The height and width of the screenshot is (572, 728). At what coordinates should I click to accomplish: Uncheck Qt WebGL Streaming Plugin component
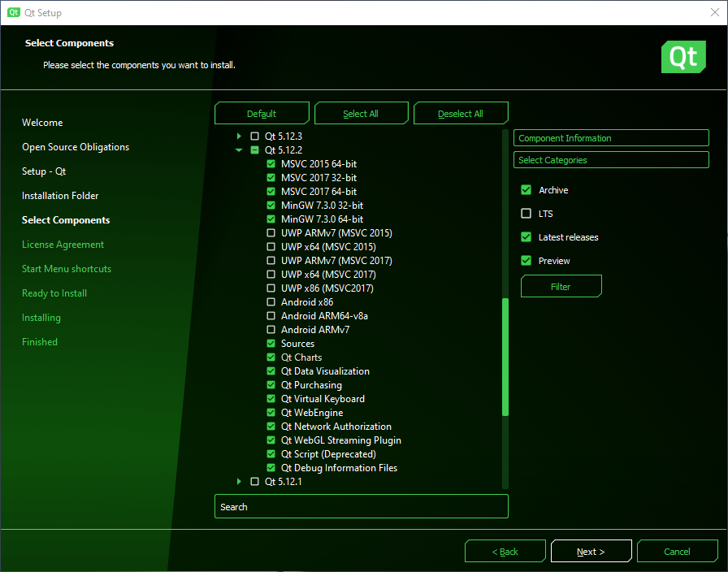(271, 440)
